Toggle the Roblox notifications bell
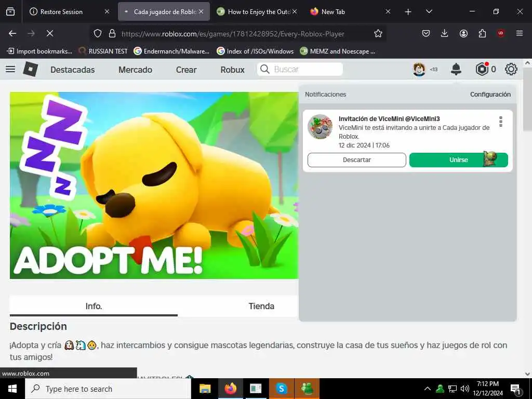 pyautogui.click(x=456, y=69)
